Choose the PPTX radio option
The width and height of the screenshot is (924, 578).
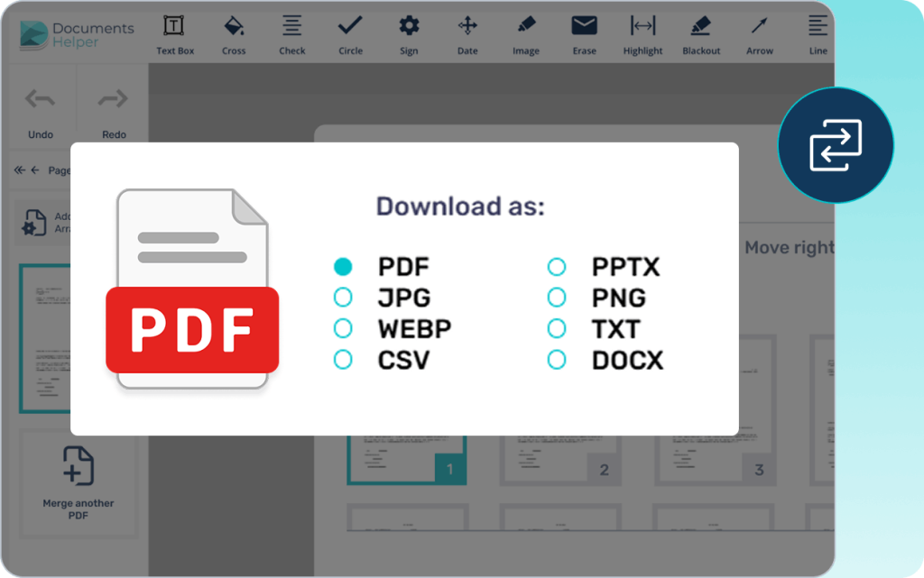click(x=557, y=267)
